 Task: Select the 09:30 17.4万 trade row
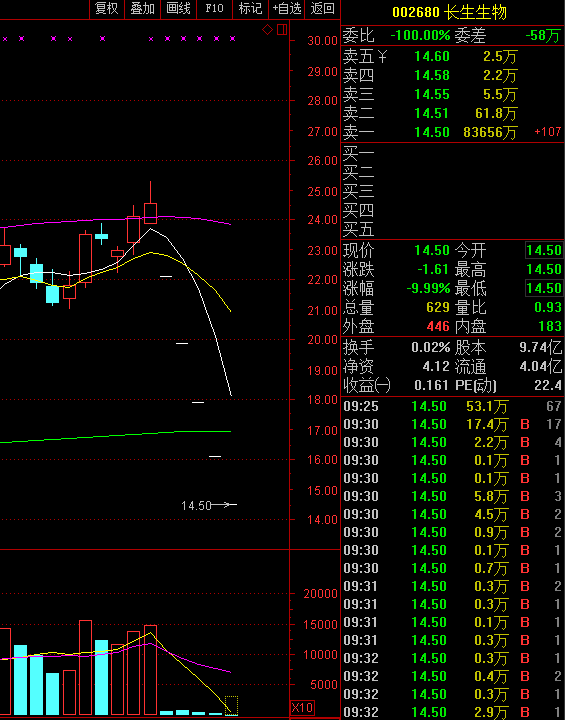pyautogui.click(x=452, y=425)
